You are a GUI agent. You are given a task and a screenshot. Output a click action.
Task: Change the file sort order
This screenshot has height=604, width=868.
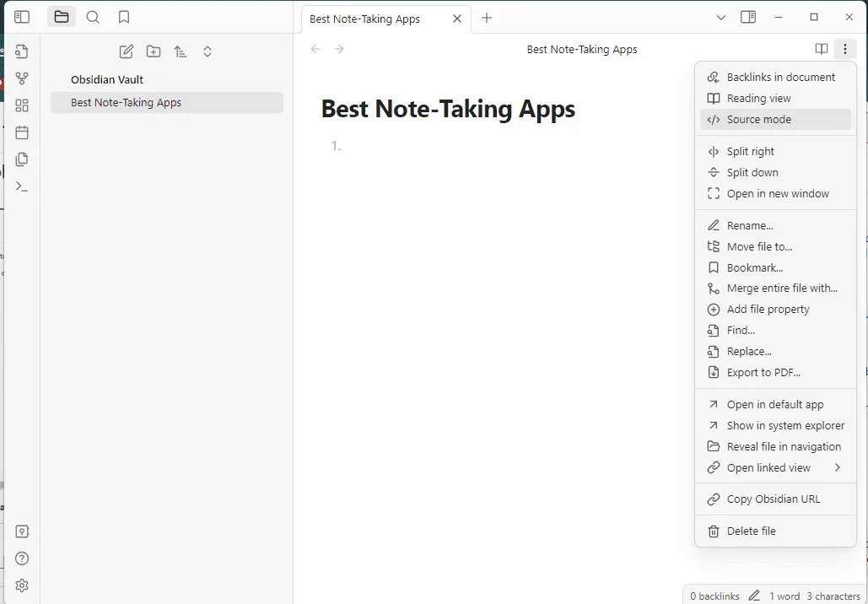point(181,51)
